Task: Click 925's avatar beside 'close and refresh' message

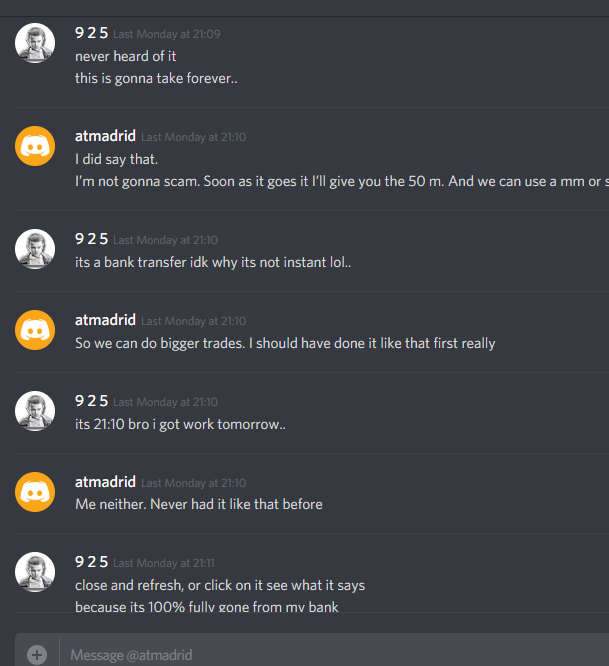Action: point(35,572)
